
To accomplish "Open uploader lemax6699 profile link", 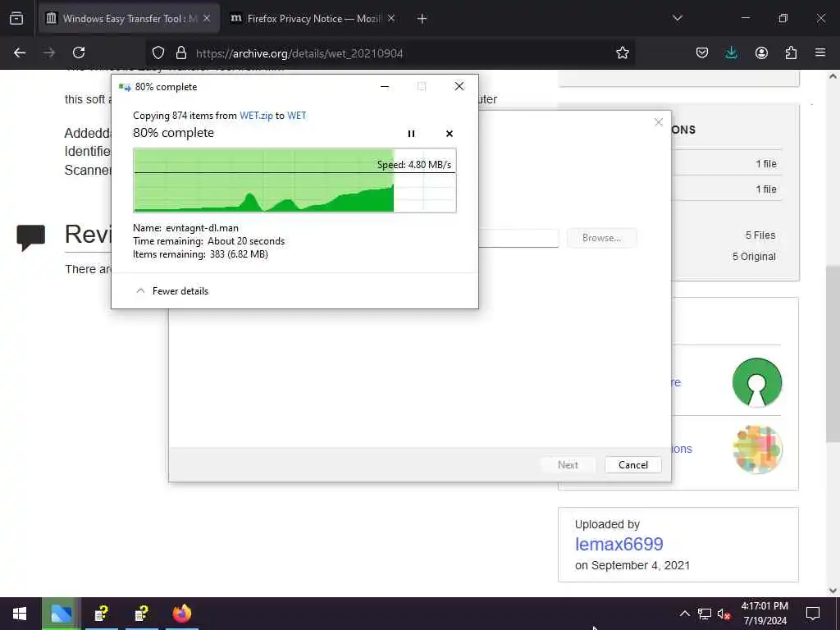I will point(619,544).
